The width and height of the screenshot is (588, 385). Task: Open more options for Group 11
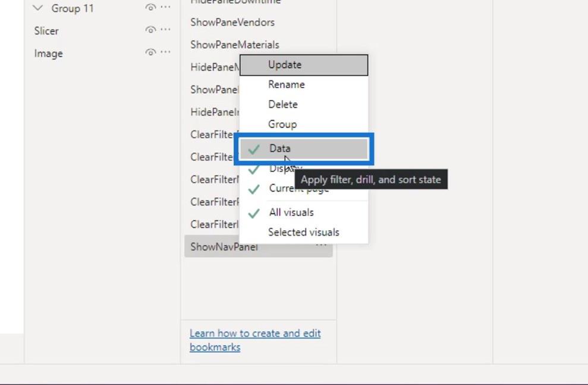pyautogui.click(x=165, y=7)
